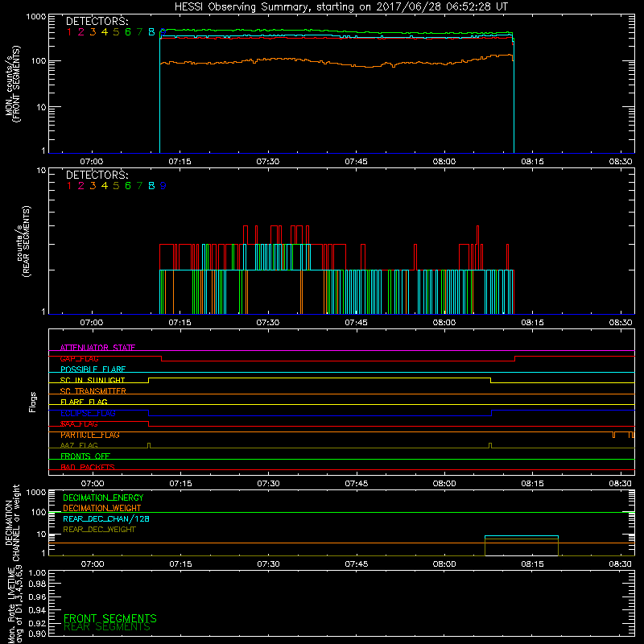Select blue detector 9 in rear segments legend
The image size is (644, 644).
pyautogui.click(x=163, y=186)
